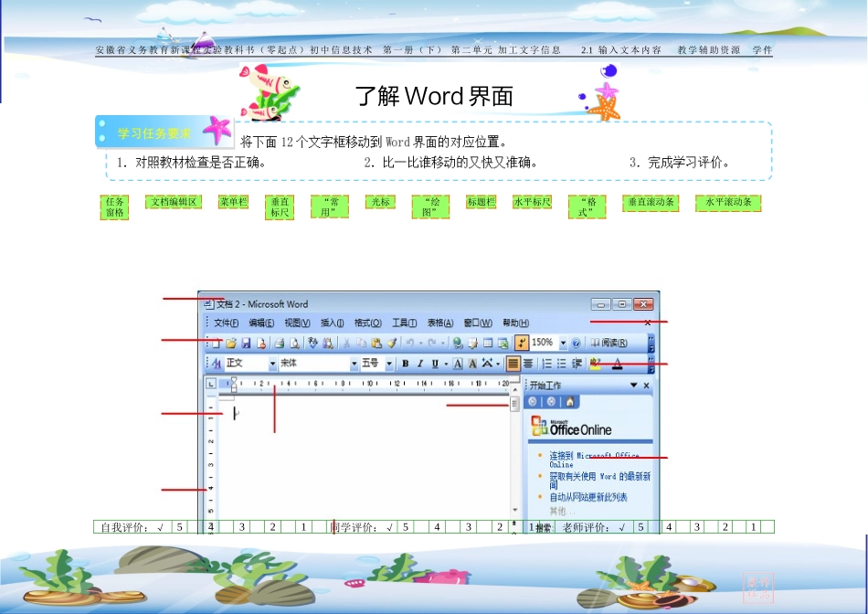This screenshot has width=868, height=614.
Task: Open the 插入(I) menu
Action: [x=333, y=323]
